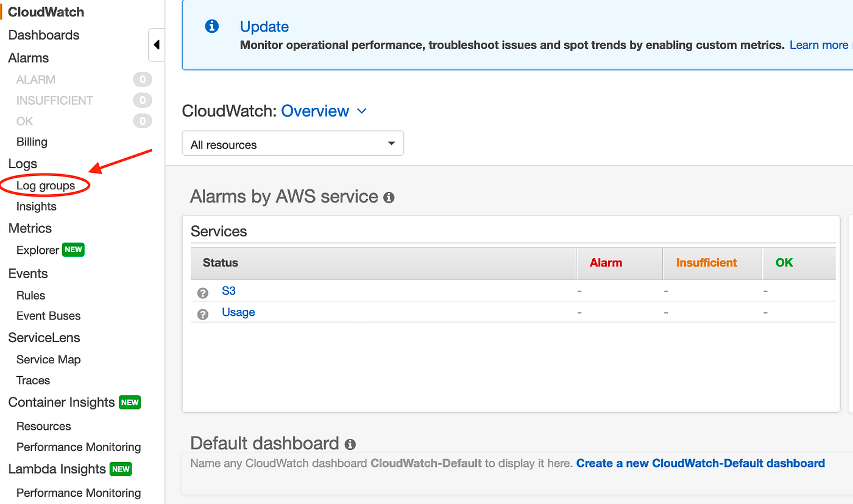Click the help icon next to Usage
The image size is (853, 504).
(x=203, y=314)
